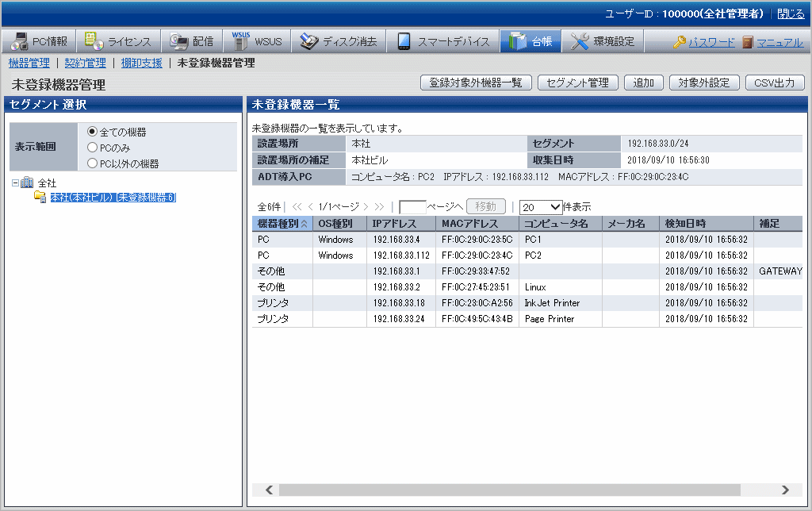Collapse the 全社 tree node
Viewport: 812px width, 511px height.
coord(16,183)
